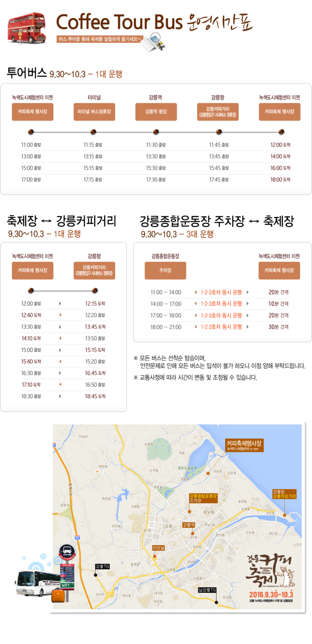Viewport: 312px width, 644px height.
Task: Click 1·2·3호차 동시 운행 in 17:00 ~ 18:00 row
Action: coord(221,315)
